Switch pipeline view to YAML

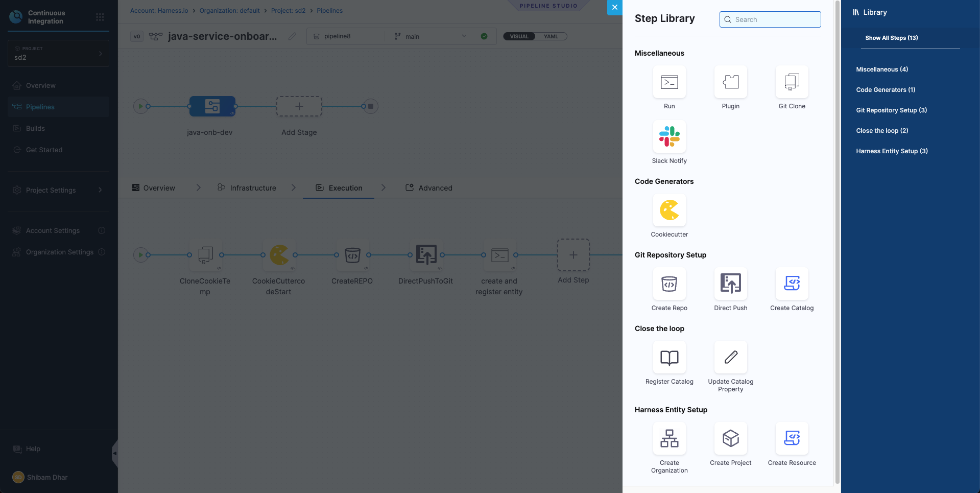[x=551, y=36]
